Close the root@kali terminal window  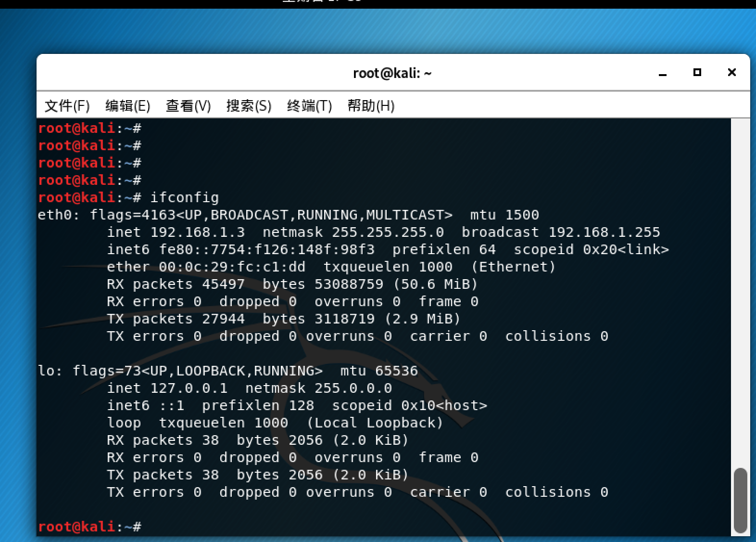[x=732, y=73]
